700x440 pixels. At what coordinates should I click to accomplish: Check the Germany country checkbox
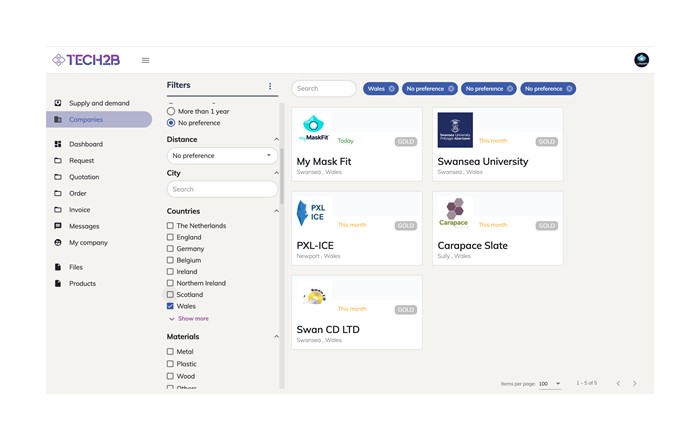tap(171, 249)
